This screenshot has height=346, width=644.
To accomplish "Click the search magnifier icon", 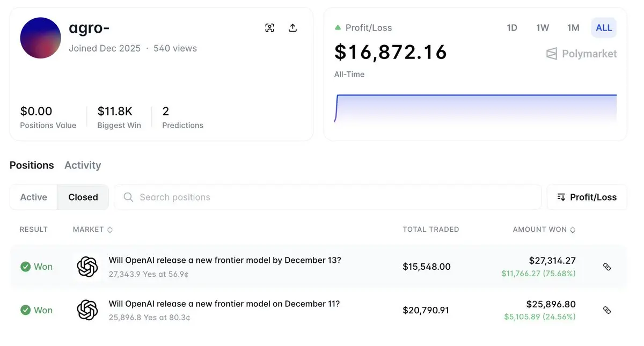I will (x=128, y=197).
